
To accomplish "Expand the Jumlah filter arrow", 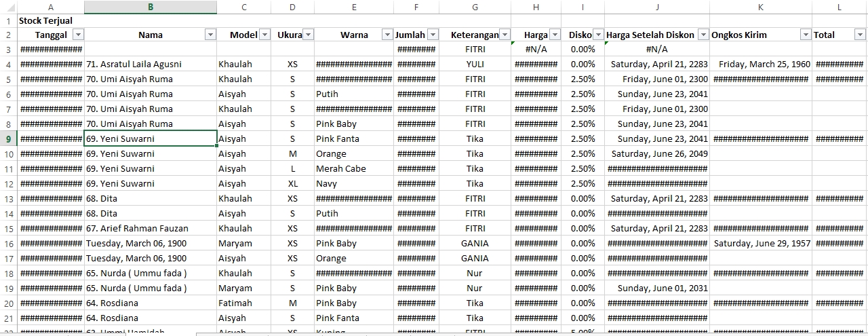I will click(x=433, y=35).
